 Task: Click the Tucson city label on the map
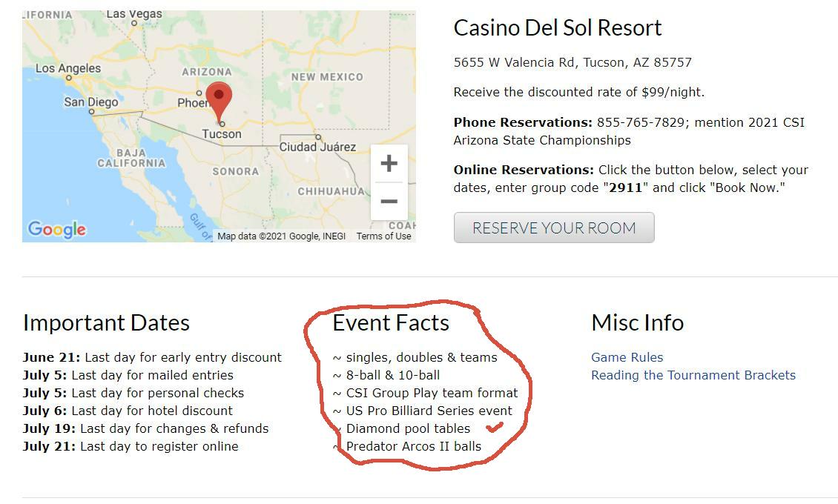click(222, 134)
